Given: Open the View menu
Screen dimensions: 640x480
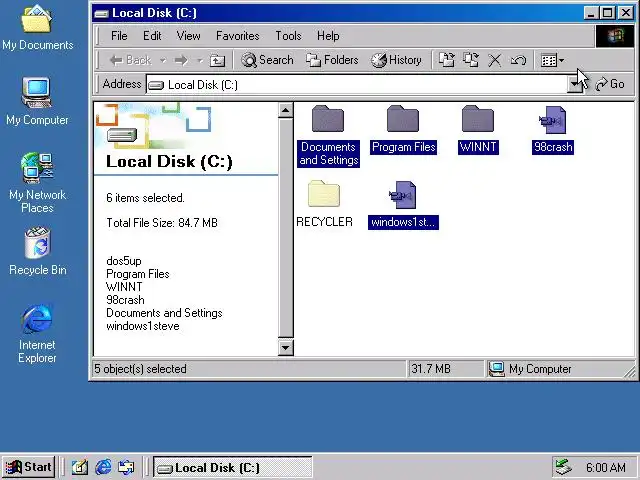Looking at the screenshot, I should [188, 36].
